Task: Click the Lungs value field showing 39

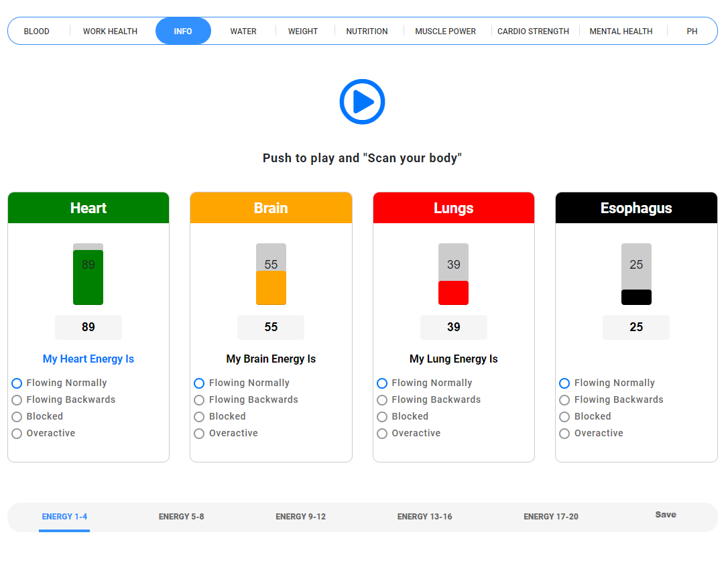Action: coord(453,327)
